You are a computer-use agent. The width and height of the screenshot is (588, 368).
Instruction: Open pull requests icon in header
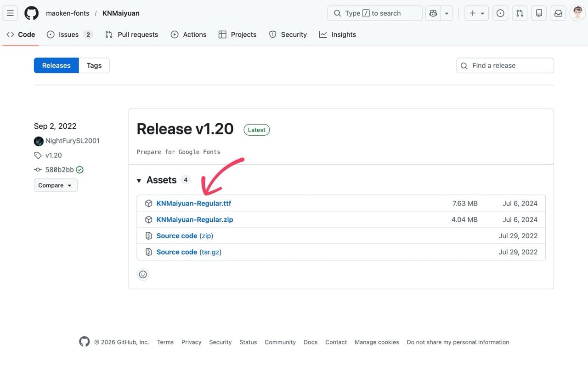pos(520,13)
